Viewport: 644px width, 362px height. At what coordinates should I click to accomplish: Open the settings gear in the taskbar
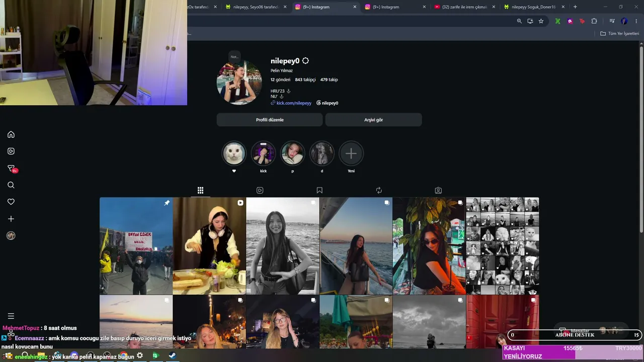tap(140, 355)
